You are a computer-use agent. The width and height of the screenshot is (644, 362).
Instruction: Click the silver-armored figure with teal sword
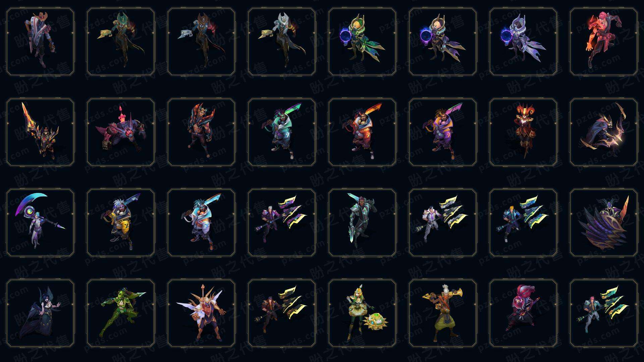point(362,223)
